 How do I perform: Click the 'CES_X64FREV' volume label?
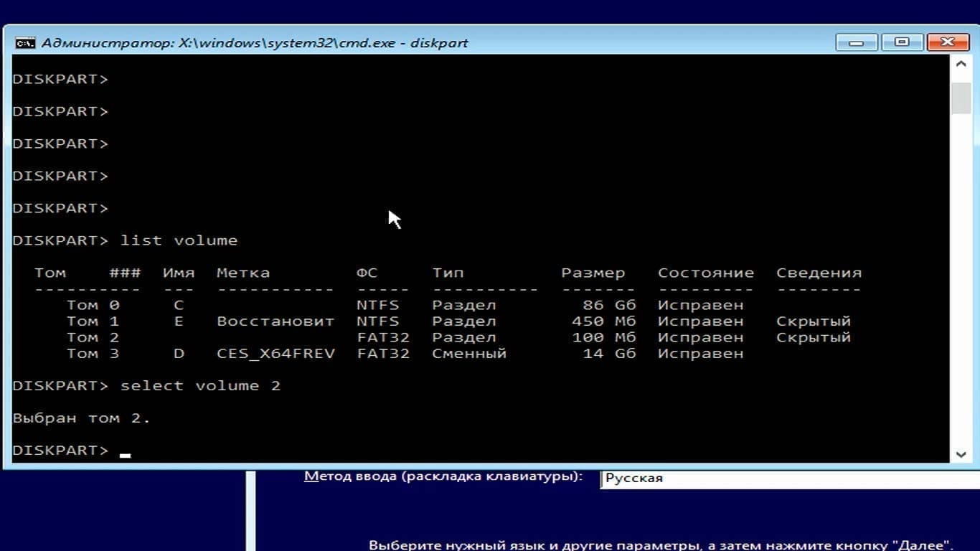(275, 354)
